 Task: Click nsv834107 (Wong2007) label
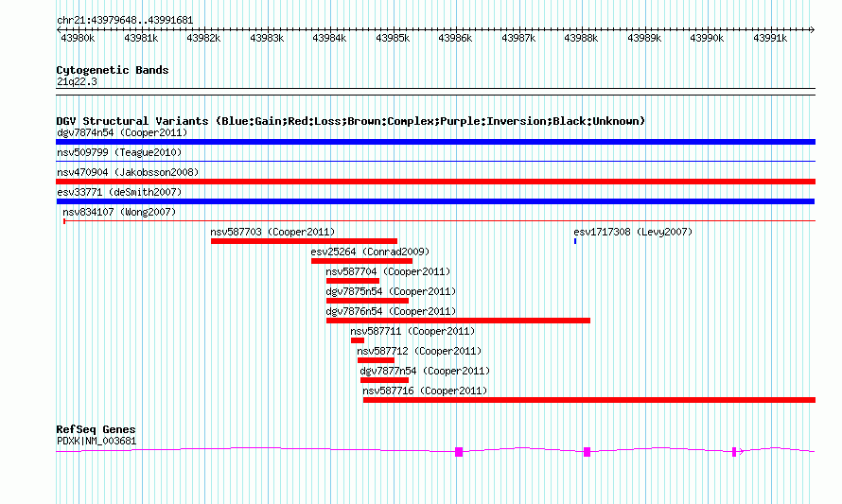tap(119, 212)
